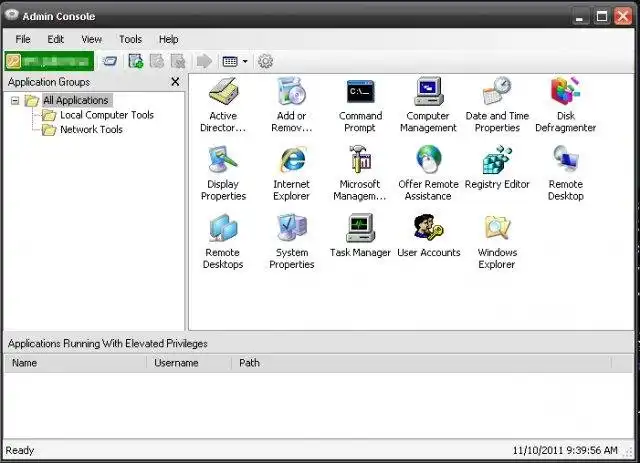Click the view mode grid icon
This screenshot has width=640, height=463.
tap(230, 62)
